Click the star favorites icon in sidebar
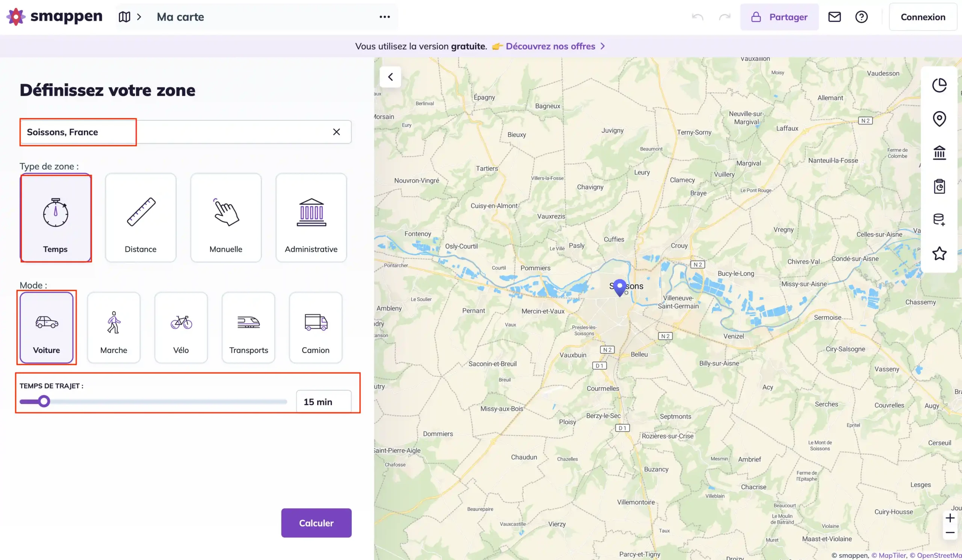 [x=939, y=253]
